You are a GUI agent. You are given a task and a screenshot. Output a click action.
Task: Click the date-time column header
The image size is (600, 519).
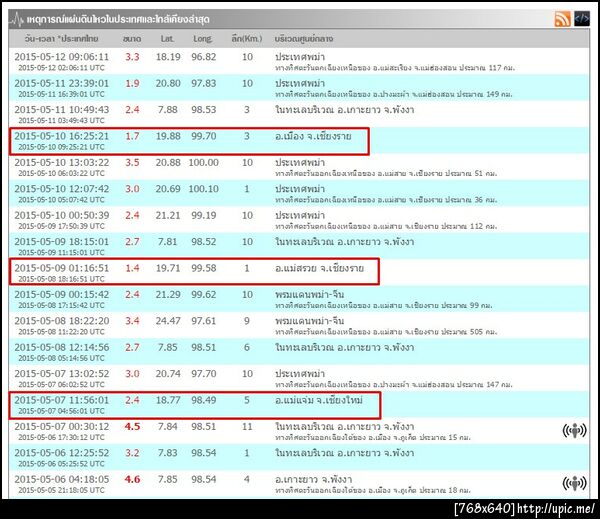tap(61, 39)
